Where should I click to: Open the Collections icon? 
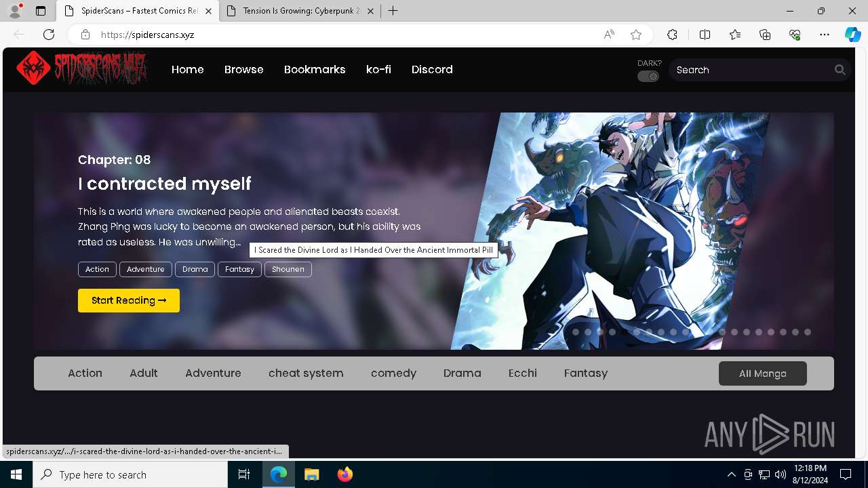(x=765, y=35)
